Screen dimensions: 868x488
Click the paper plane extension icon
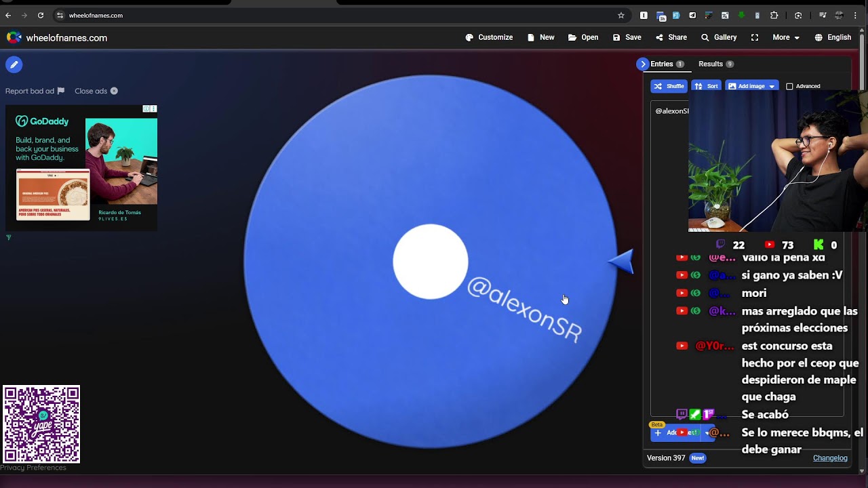pyautogui.click(x=692, y=15)
